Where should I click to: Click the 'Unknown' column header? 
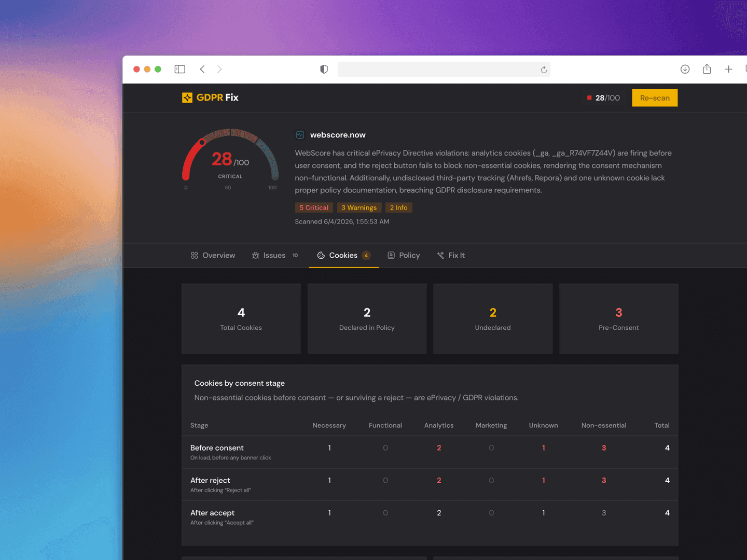[544, 425]
